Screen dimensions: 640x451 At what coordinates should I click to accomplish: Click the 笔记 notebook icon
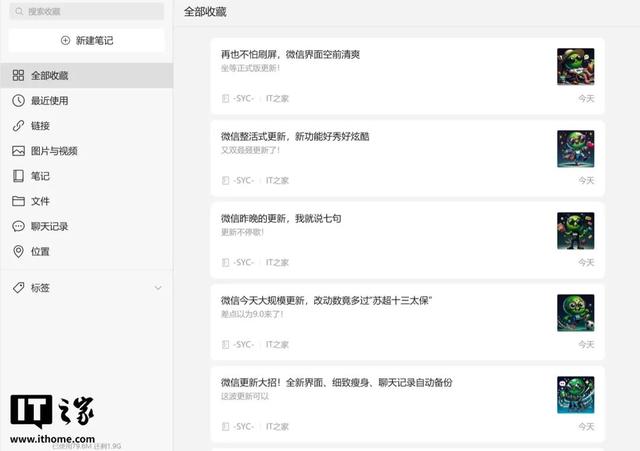click(18, 176)
